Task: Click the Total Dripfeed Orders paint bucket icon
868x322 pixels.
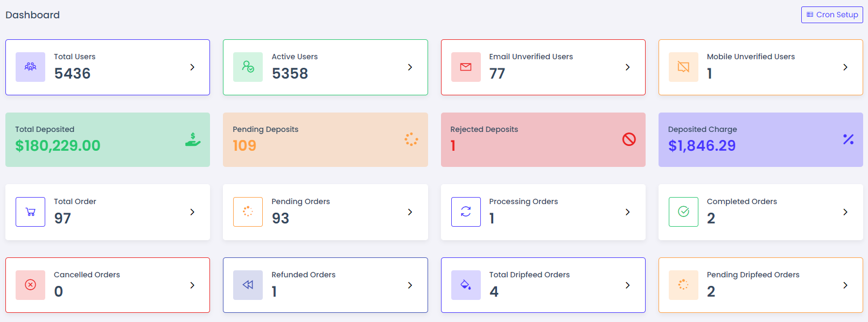Action: point(466,285)
